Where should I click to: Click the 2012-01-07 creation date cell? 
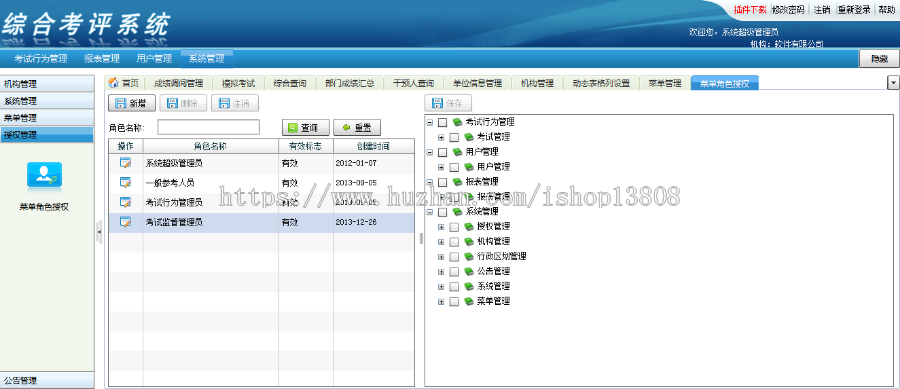374,163
